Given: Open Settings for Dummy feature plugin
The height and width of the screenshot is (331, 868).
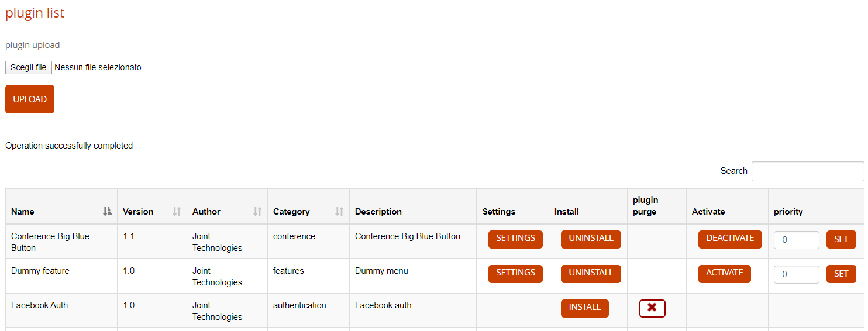Looking at the screenshot, I should coord(515,274).
